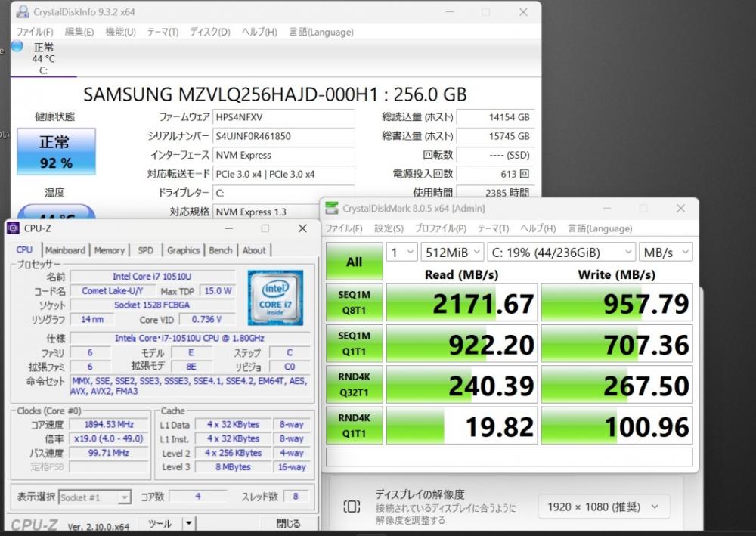Open the 設定 menu in CrystalDiskMark
Image resolution: width=756 pixels, height=536 pixels.
389,228
